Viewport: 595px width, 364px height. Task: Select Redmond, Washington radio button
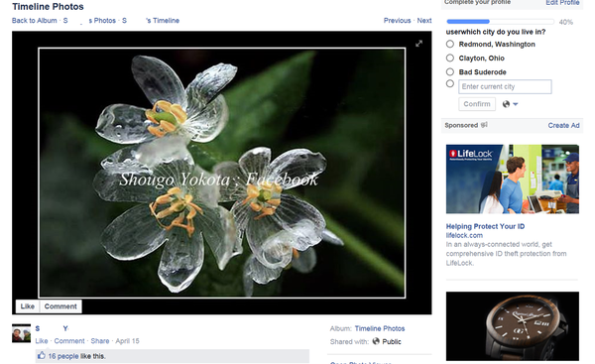(x=450, y=44)
